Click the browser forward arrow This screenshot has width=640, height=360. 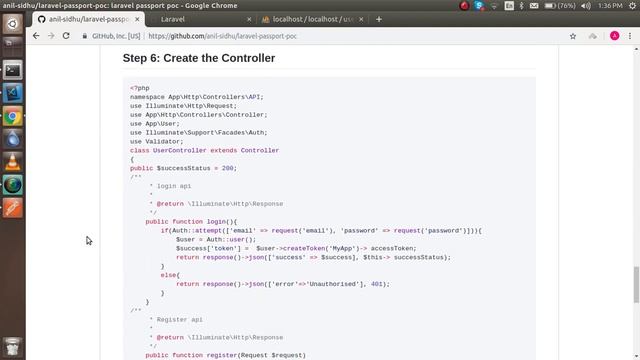[x=51, y=36]
